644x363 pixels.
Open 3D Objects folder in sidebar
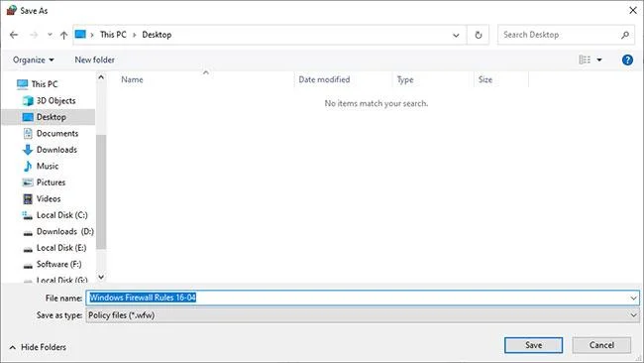[55, 100]
